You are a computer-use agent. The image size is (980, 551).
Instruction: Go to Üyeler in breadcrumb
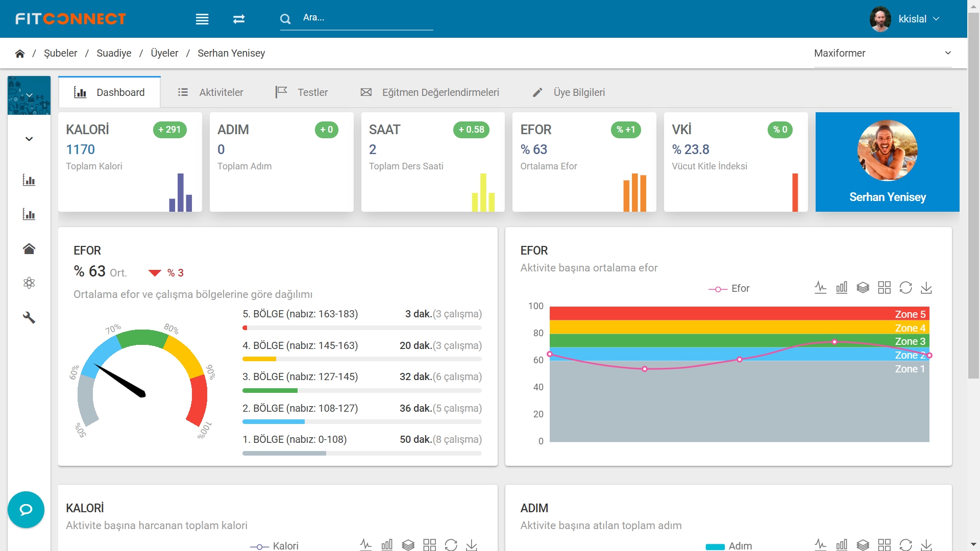pos(164,54)
